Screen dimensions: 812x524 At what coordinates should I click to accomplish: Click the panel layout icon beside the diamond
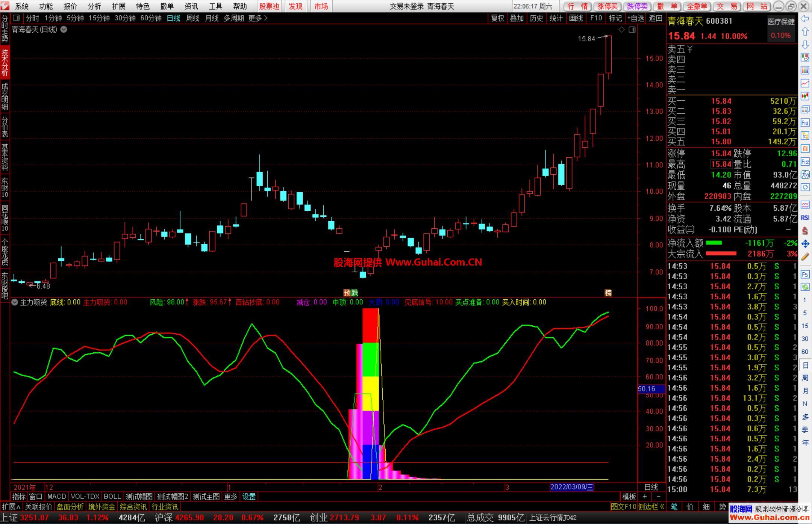coord(632,30)
